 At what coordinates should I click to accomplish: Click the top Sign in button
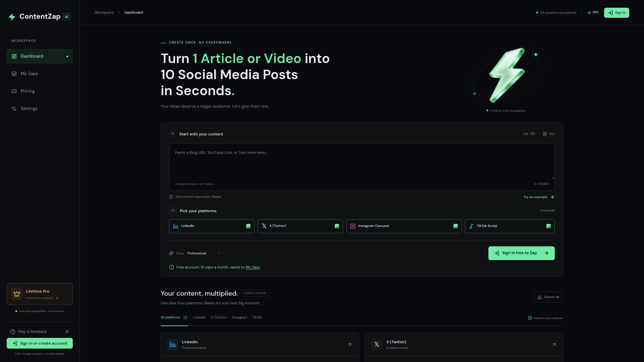coord(616,13)
